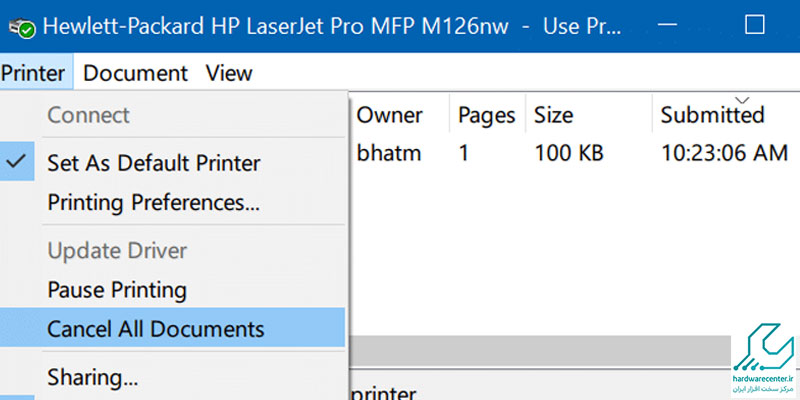Choose Cancel All Documents
The width and height of the screenshot is (800, 400).
[172, 328]
